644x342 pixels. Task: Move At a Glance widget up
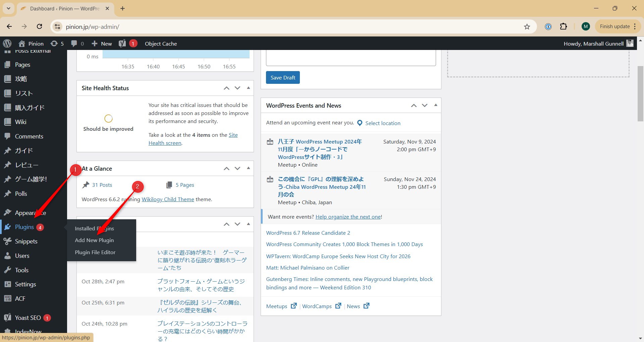[x=227, y=169]
